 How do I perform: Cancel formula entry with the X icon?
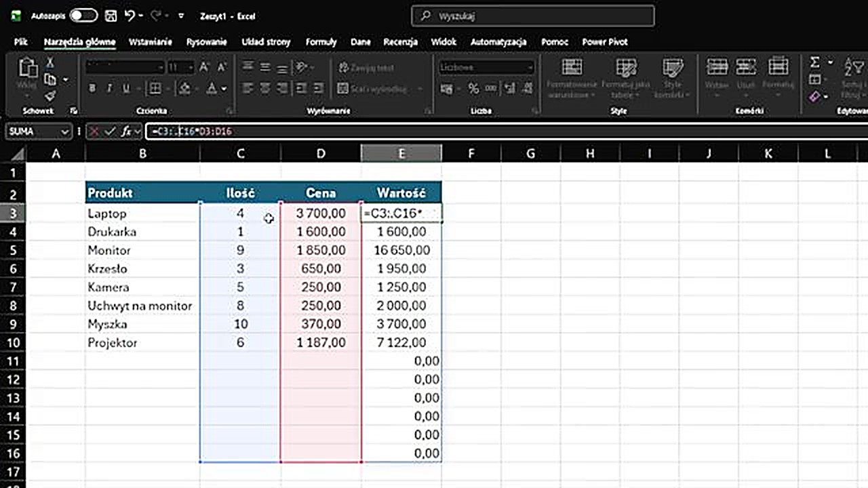coord(94,131)
